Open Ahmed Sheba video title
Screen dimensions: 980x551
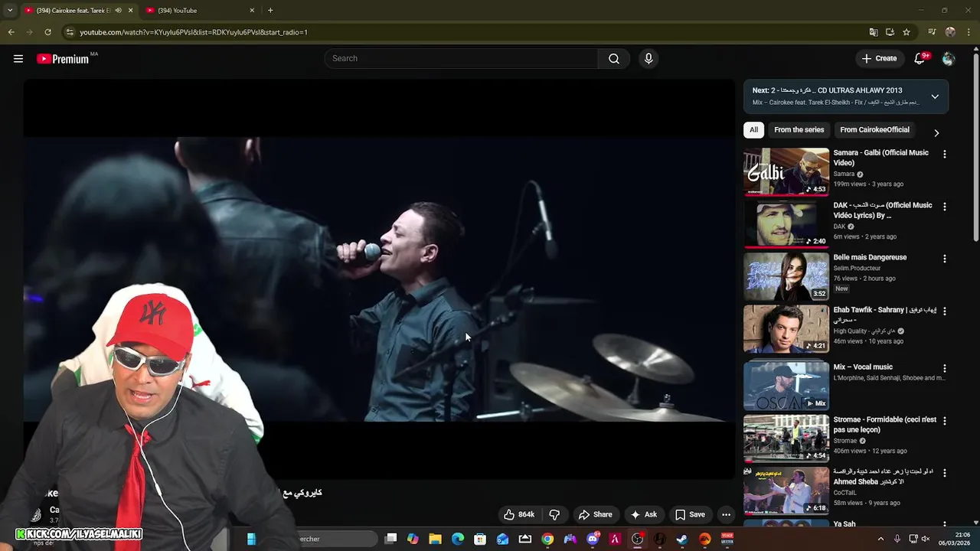click(884, 477)
